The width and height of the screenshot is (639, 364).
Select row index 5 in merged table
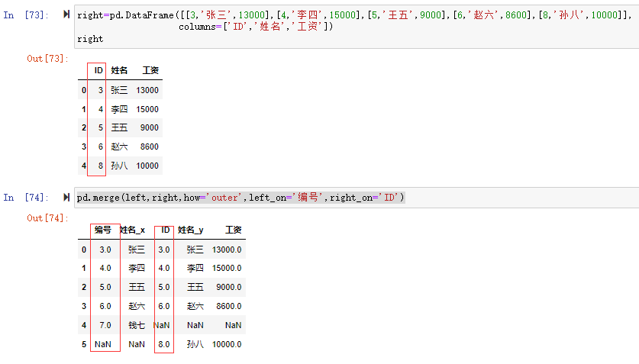tap(83, 344)
